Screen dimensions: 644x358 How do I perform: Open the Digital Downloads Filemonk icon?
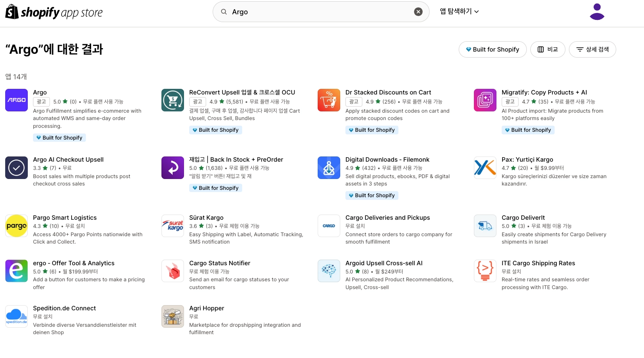click(x=329, y=168)
